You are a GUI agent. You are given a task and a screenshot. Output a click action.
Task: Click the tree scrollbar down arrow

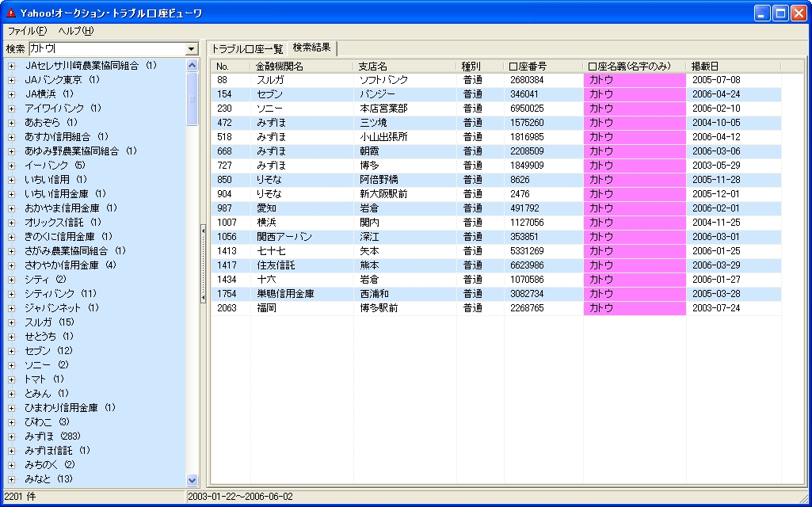[x=193, y=480]
